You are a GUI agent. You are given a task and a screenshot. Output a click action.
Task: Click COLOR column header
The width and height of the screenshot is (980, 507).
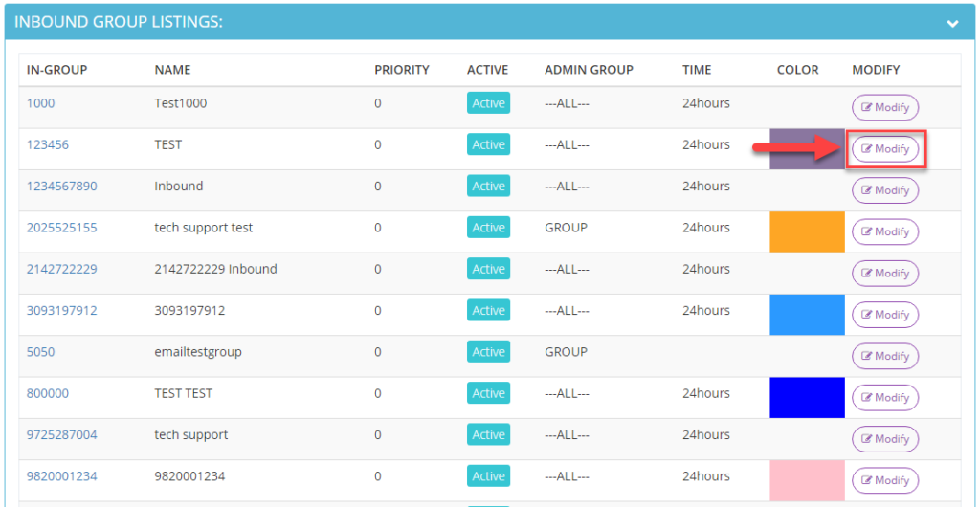[x=797, y=70]
